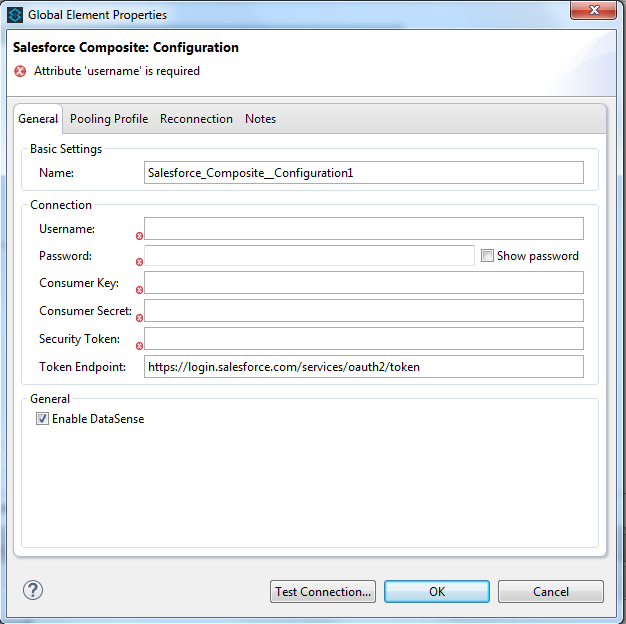
Task: Open the Reconnection tab
Action: [196, 119]
